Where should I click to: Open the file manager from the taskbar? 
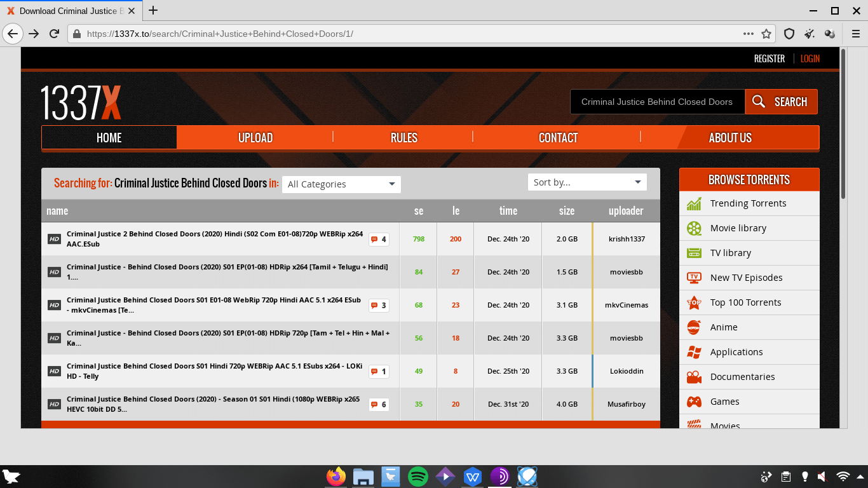coord(363,477)
